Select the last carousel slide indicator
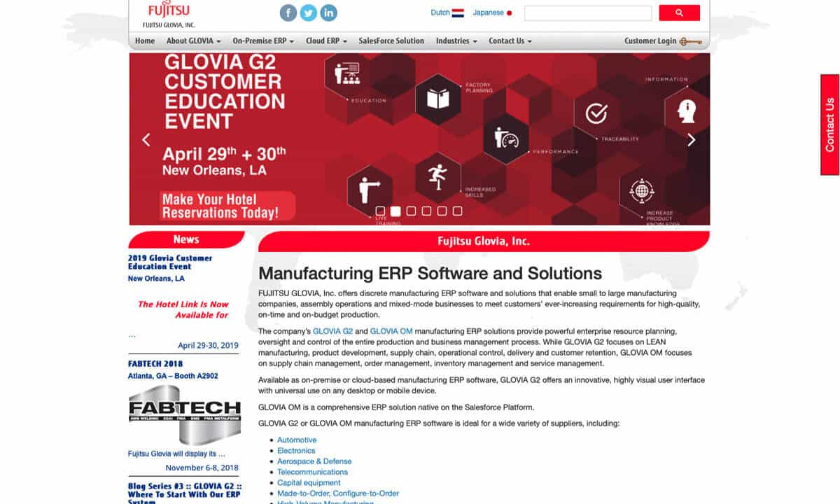This screenshot has width=840, height=504. (x=457, y=211)
